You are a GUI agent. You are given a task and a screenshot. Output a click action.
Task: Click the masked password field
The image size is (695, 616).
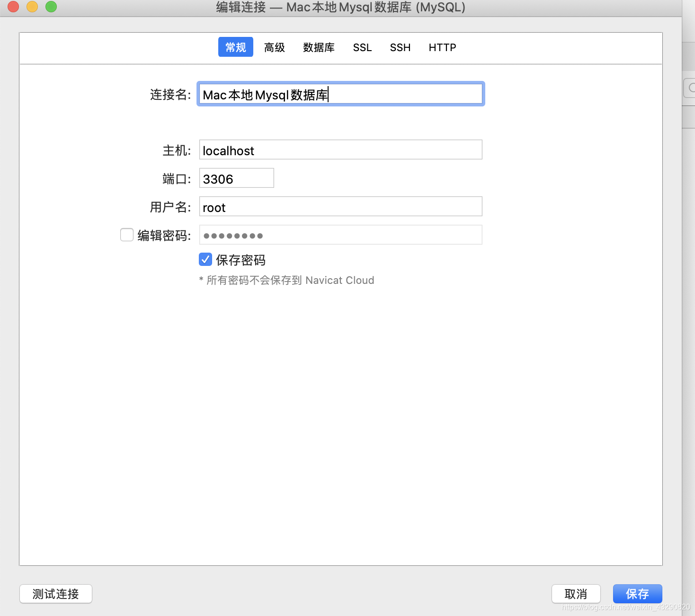341,235
